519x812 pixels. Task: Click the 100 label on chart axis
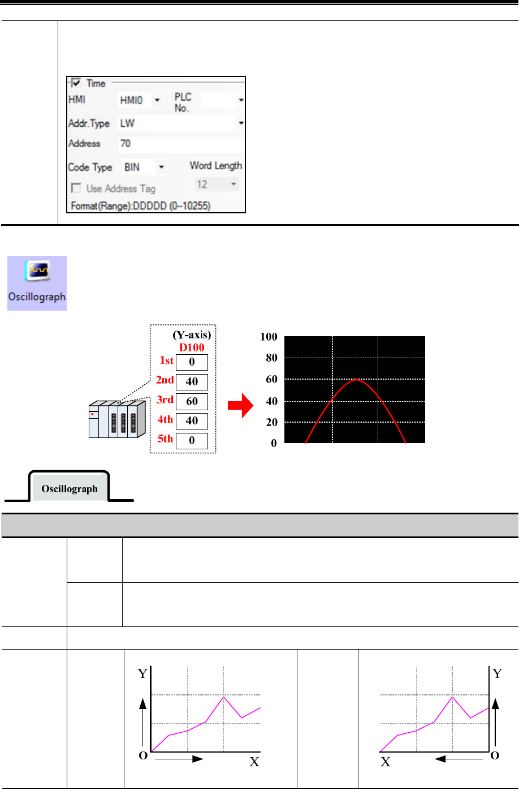tap(269, 337)
